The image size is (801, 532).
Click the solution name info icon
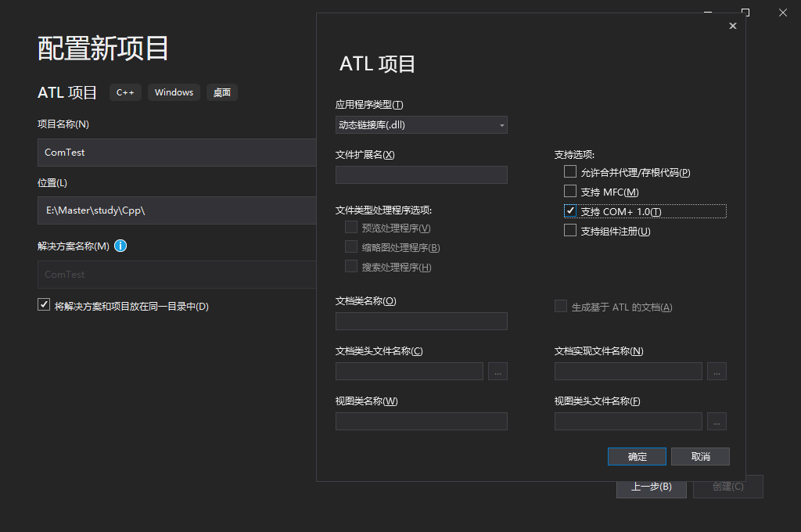(120, 246)
